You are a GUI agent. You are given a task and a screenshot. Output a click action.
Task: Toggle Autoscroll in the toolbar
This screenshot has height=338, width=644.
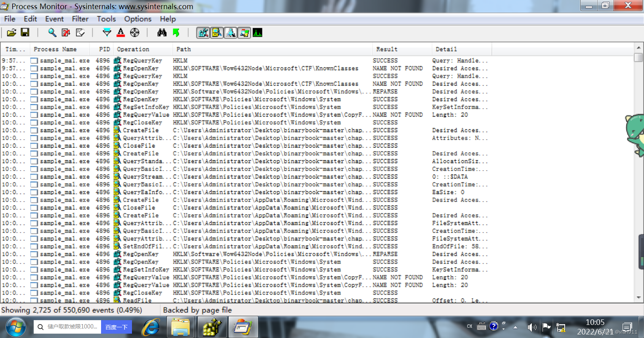coord(66,33)
